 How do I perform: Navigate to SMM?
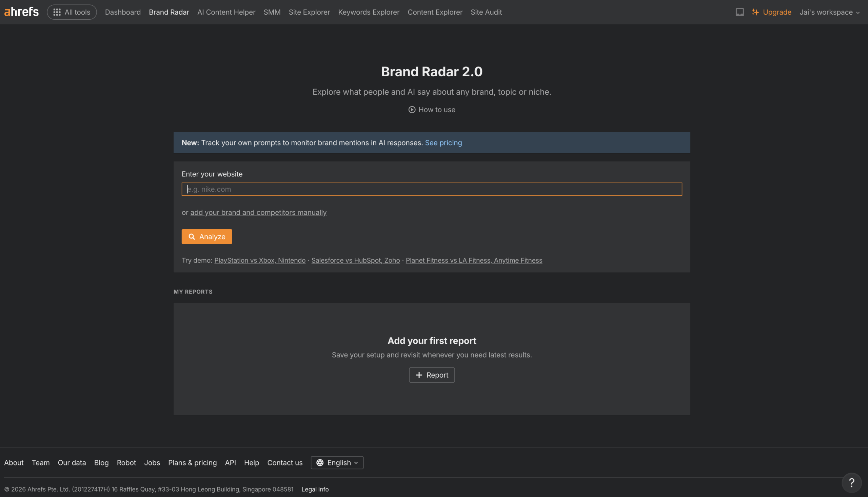[x=272, y=12]
